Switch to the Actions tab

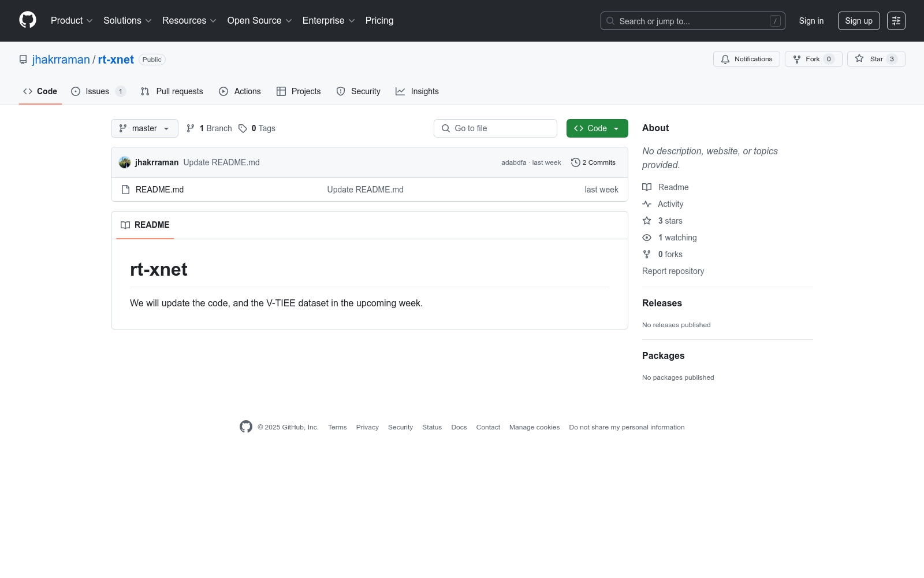pos(240,91)
